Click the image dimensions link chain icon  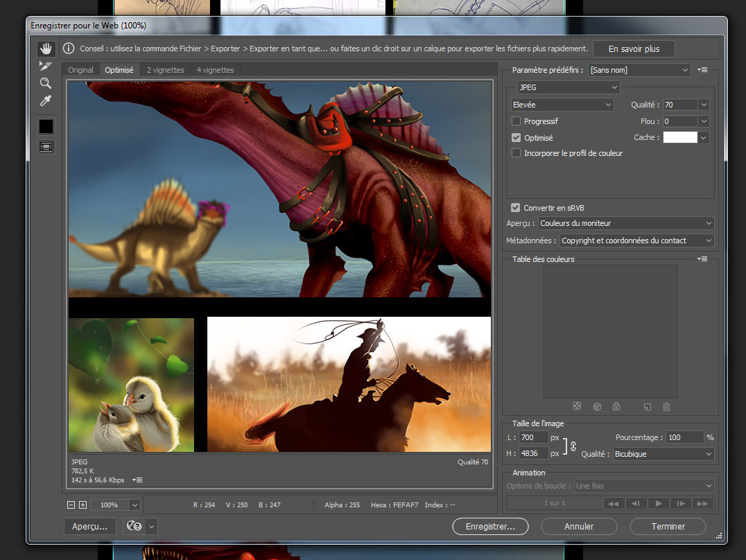pyautogui.click(x=573, y=446)
